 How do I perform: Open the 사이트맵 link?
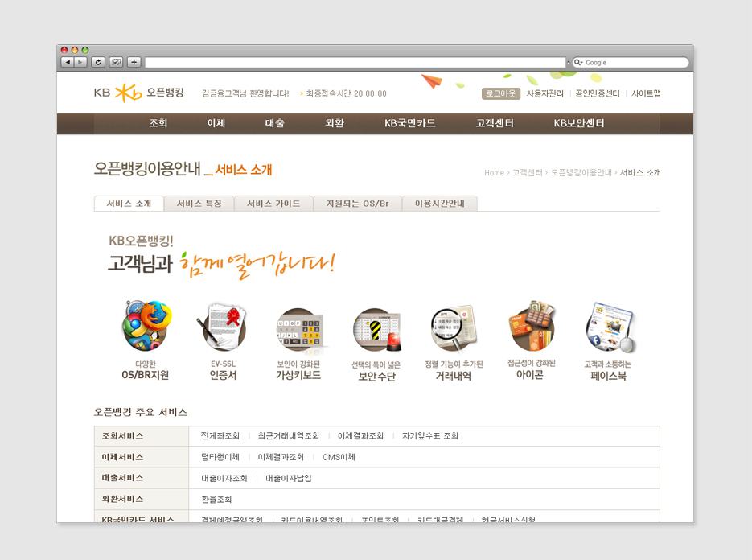pyautogui.click(x=646, y=93)
